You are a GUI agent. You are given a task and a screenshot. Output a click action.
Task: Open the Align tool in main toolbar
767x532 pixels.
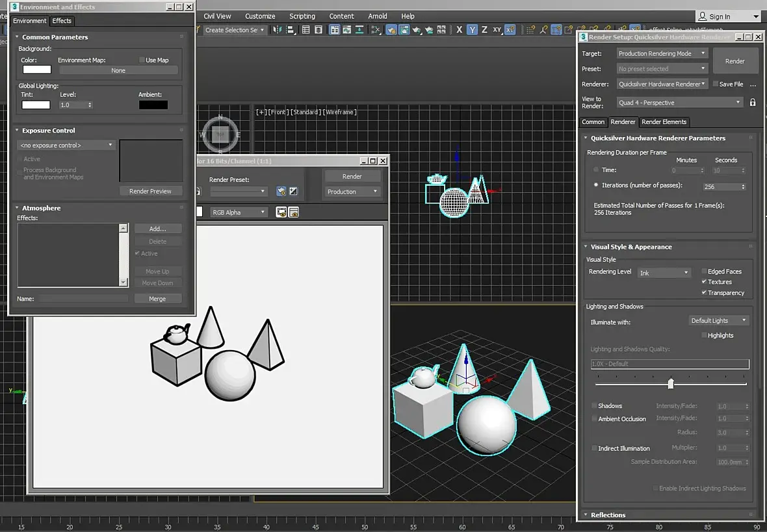[x=291, y=30]
